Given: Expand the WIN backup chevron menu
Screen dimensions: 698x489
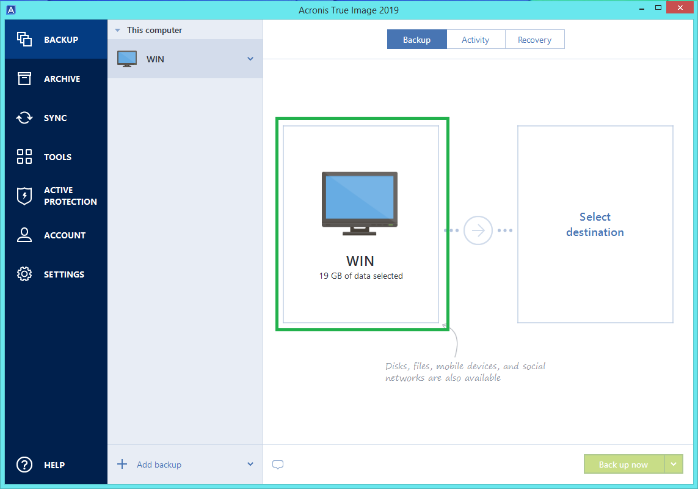Looking at the screenshot, I should point(251,59).
